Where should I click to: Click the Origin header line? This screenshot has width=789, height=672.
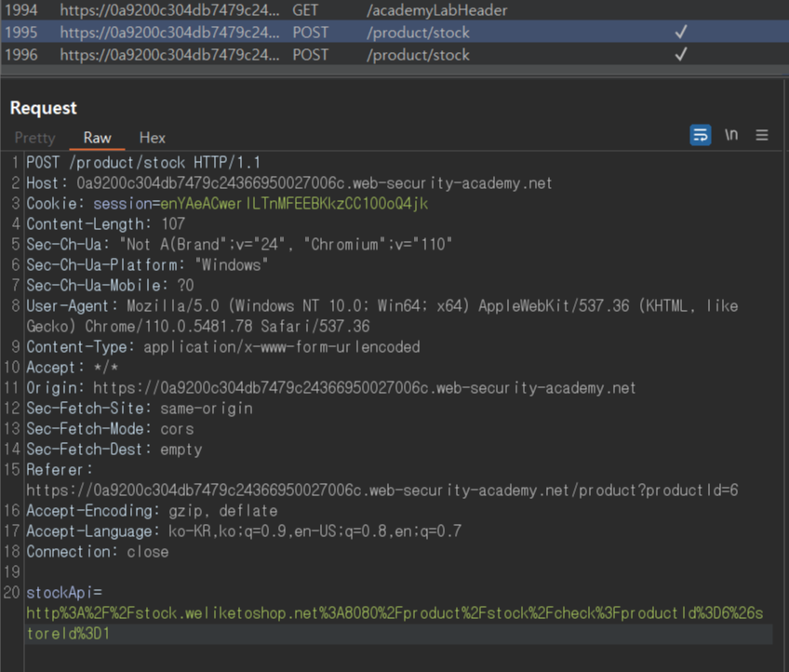330,388
